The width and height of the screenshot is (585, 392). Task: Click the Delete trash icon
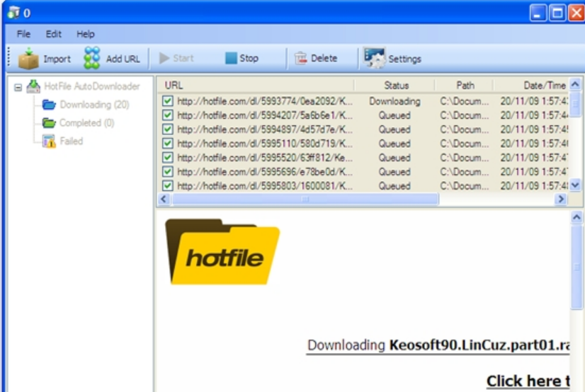tap(300, 58)
